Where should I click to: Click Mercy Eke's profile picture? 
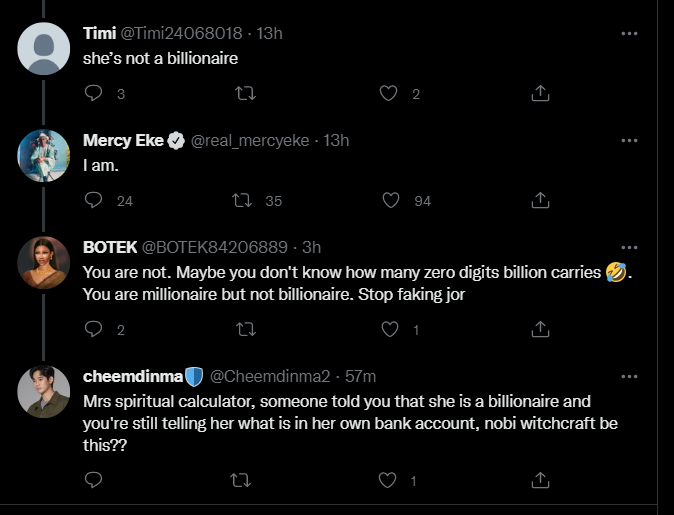44,155
